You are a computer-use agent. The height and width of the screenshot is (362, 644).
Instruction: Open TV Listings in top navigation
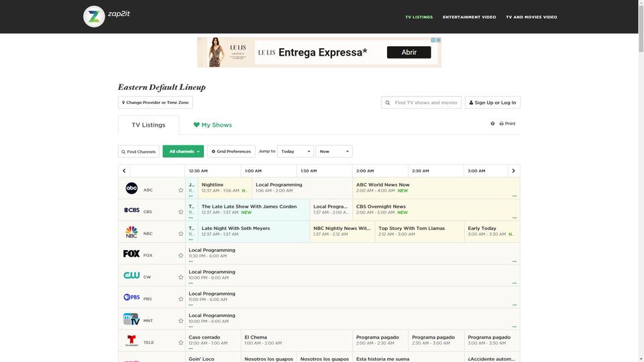(x=419, y=17)
